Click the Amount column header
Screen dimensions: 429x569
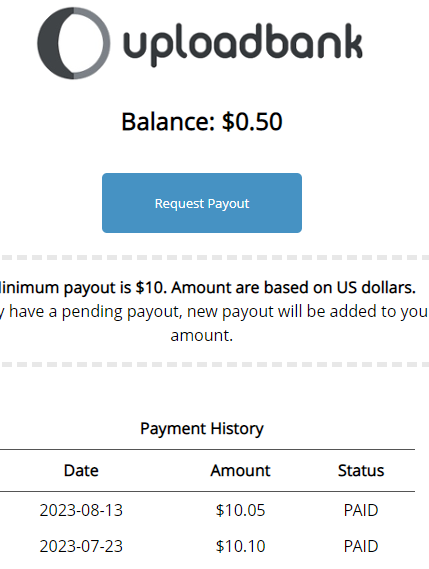240,470
